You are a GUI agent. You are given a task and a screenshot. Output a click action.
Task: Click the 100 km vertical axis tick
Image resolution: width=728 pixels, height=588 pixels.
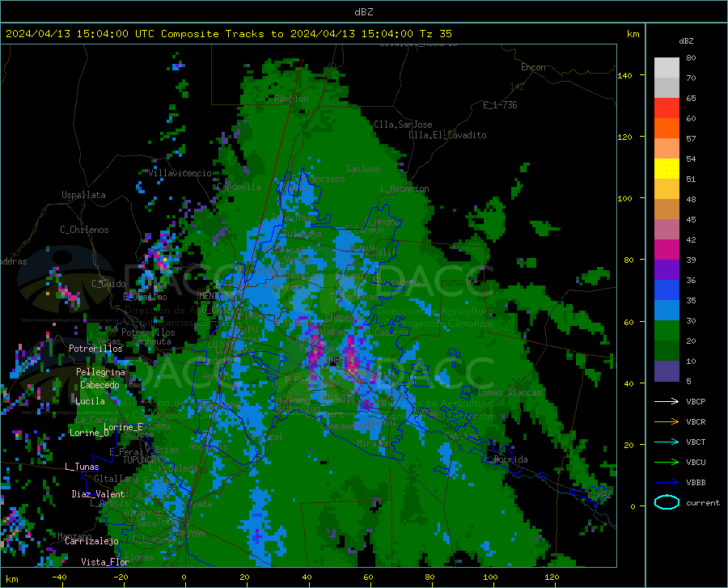coord(625,198)
